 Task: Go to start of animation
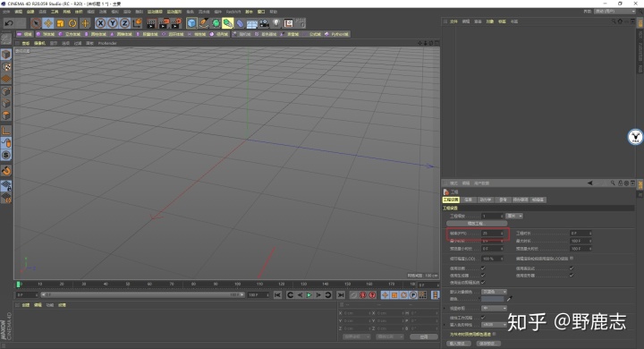point(277,295)
